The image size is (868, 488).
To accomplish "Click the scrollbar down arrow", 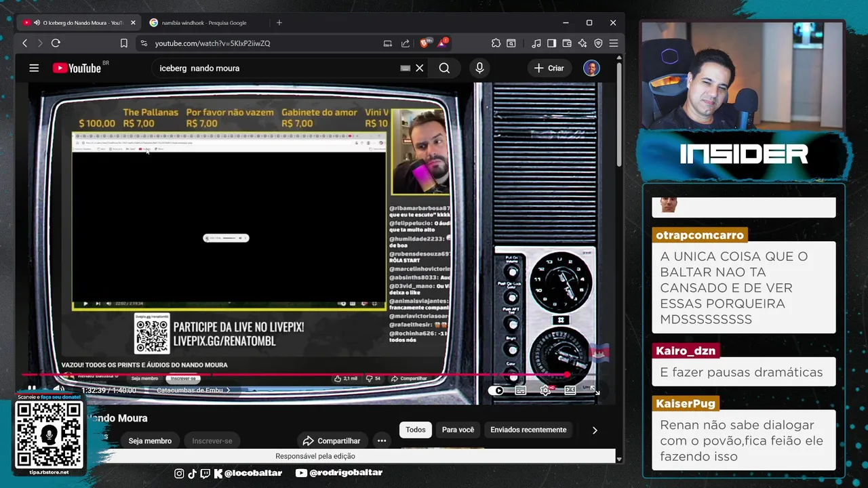I will point(619,459).
